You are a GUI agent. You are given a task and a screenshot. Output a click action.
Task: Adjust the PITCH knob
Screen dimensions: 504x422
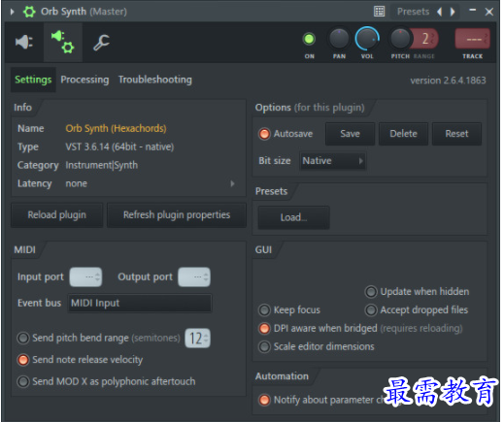[x=400, y=39]
